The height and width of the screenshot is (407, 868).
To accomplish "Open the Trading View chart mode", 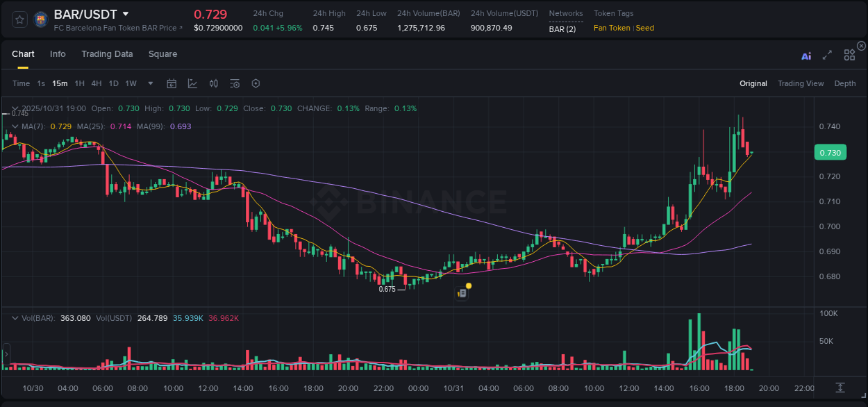I will [x=801, y=83].
